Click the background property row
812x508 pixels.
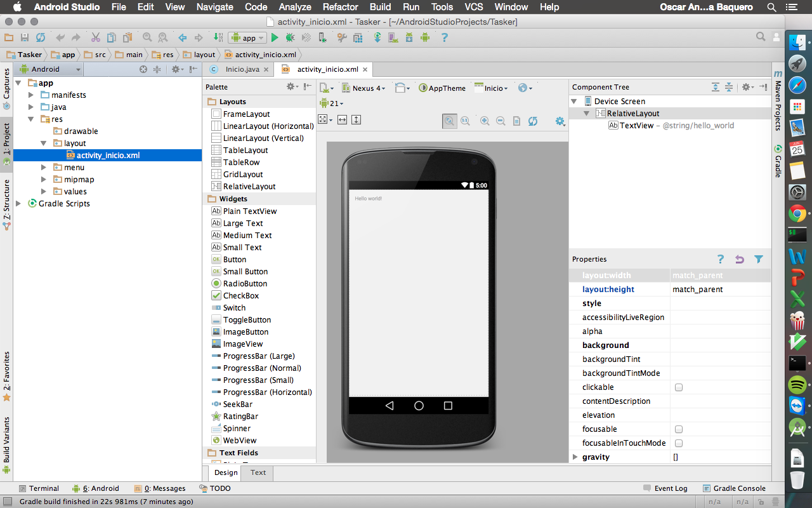coord(671,345)
